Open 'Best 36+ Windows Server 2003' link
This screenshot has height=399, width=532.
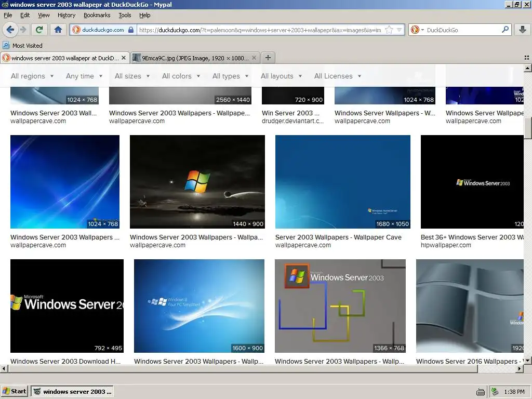click(x=472, y=237)
